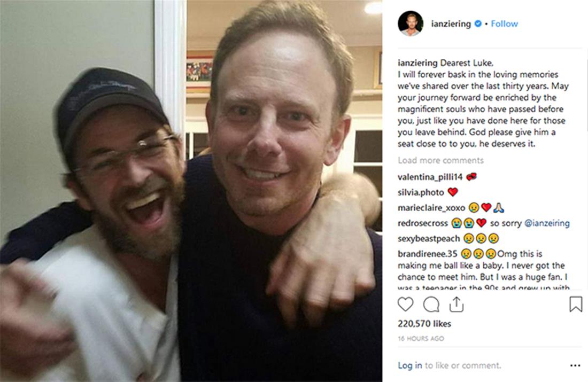Image resolution: width=588 pixels, height=382 pixels.
Task: Click the 16 hours ago timestamp
Action: click(x=421, y=339)
